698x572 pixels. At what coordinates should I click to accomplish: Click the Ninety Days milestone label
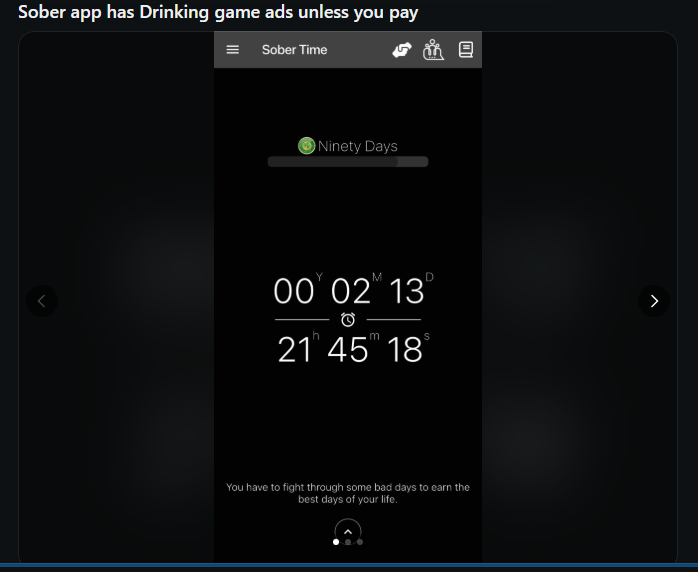pos(357,146)
